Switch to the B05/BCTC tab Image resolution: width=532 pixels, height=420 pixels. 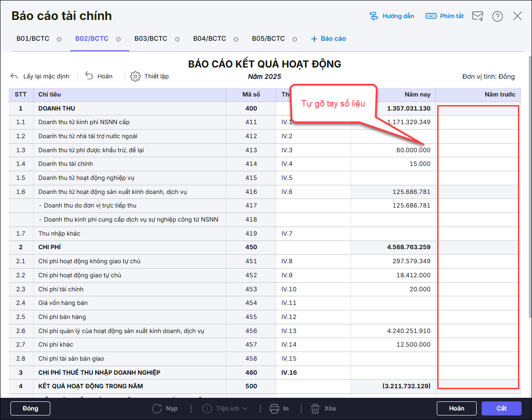pos(268,39)
